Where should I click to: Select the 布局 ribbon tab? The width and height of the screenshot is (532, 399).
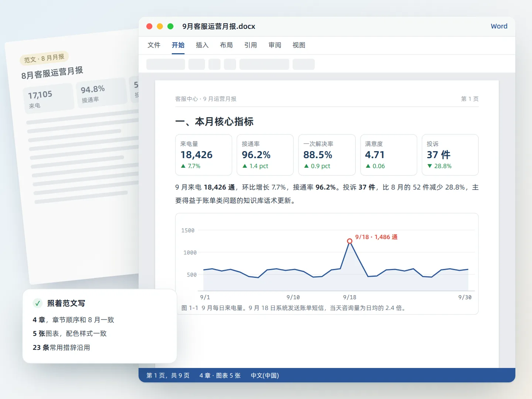[226, 45]
